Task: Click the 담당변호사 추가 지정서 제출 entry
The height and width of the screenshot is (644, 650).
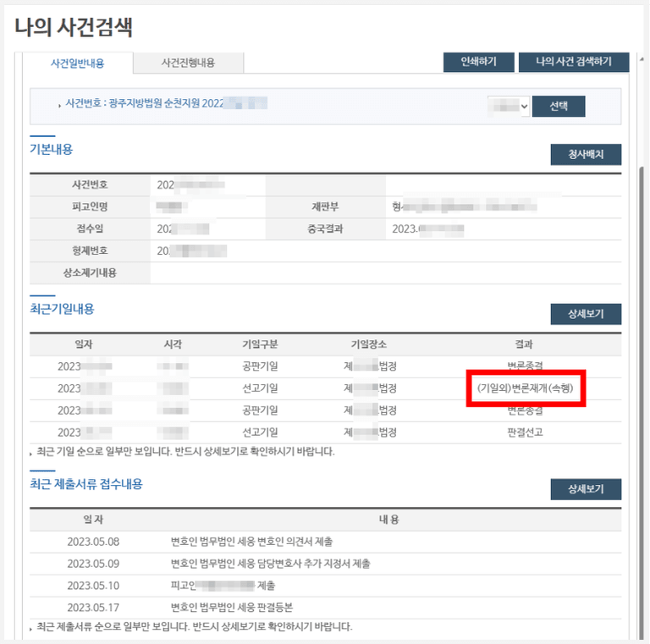Action: 270,563
